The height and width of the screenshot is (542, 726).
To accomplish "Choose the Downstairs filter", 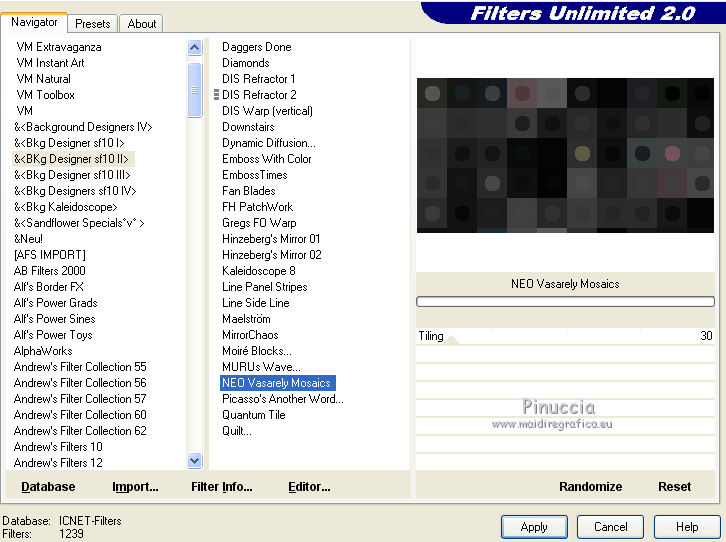I will 248,127.
